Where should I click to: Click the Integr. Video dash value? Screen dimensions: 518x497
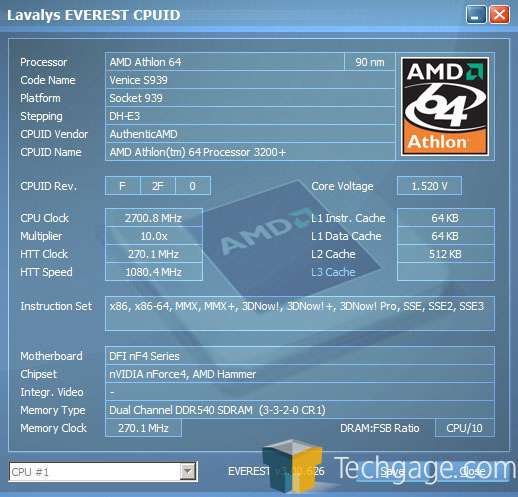click(x=300, y=392)
